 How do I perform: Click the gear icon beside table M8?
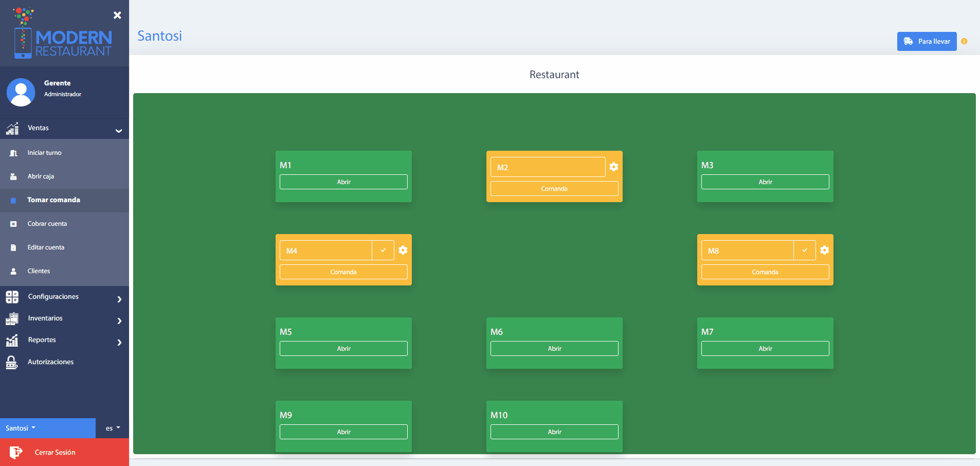[x=824, y=250]
